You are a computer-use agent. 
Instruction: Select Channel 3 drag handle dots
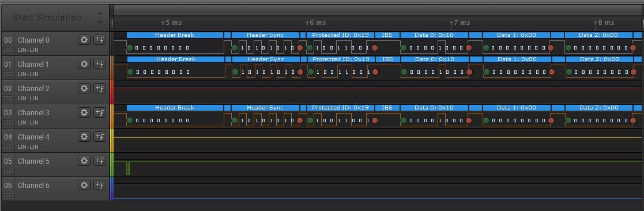click(x=8, y=122)
